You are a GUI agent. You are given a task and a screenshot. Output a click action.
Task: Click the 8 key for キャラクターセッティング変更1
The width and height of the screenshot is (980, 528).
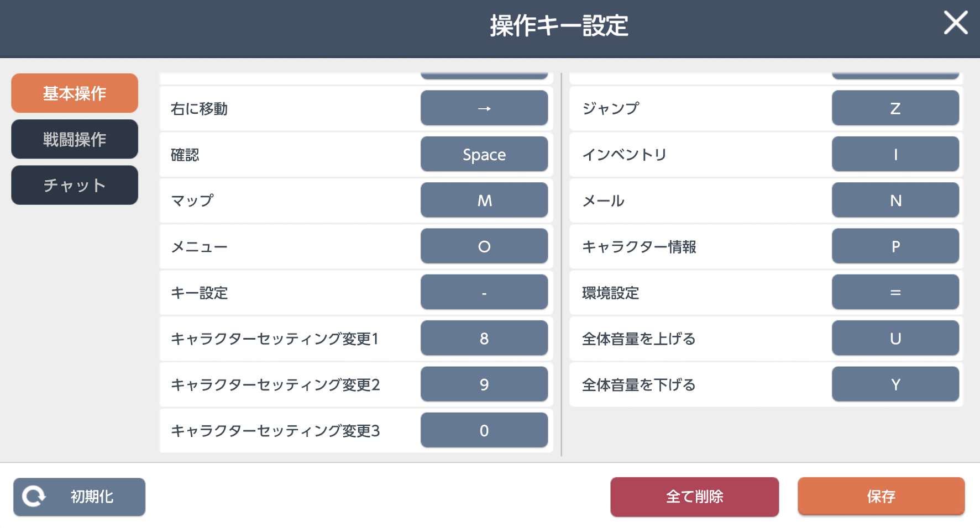coord(484,338)
